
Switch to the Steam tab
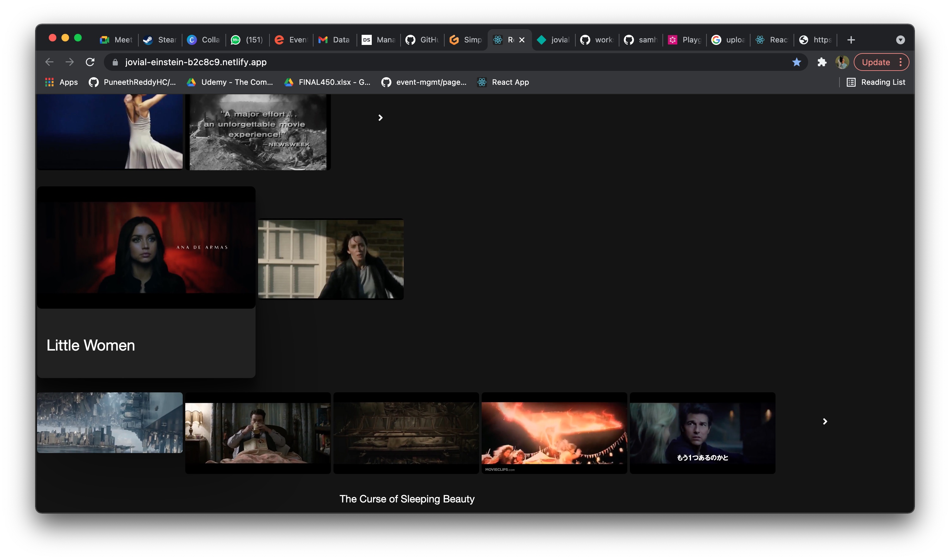pyautogui.click(x=159, y=40)
